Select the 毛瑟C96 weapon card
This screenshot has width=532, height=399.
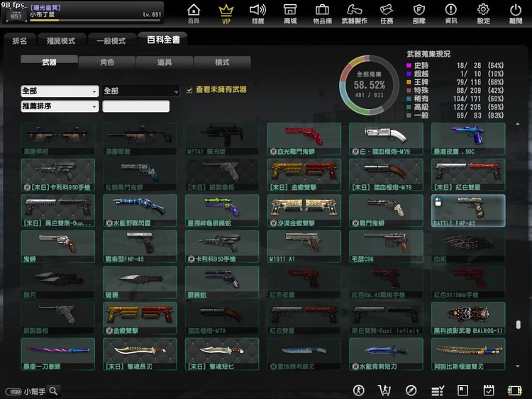[386, 247]
